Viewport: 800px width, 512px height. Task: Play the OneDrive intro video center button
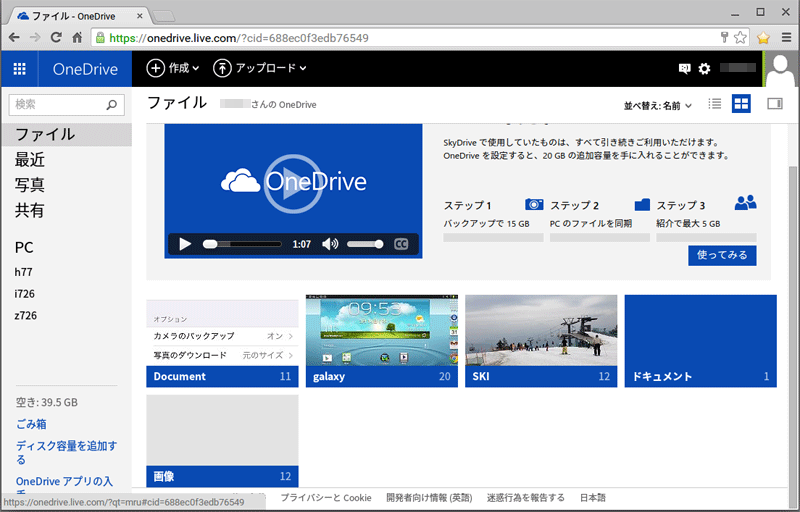pyautogui.click(x=293, y=184)
